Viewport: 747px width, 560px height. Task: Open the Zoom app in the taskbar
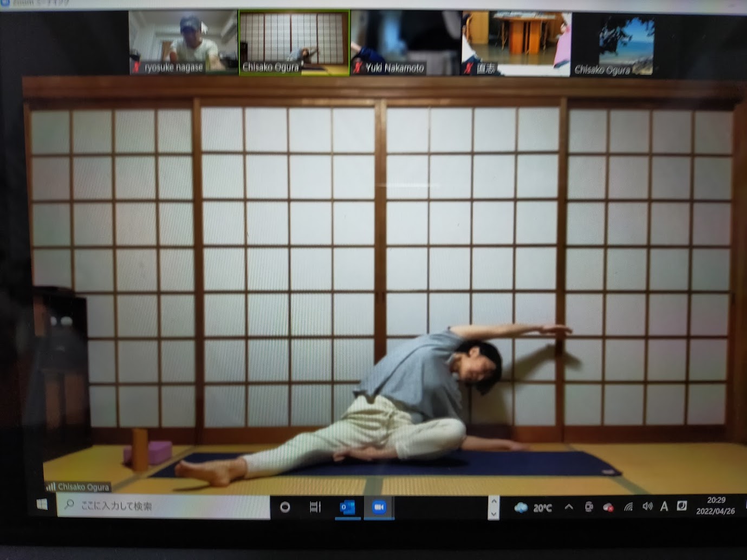379,507
